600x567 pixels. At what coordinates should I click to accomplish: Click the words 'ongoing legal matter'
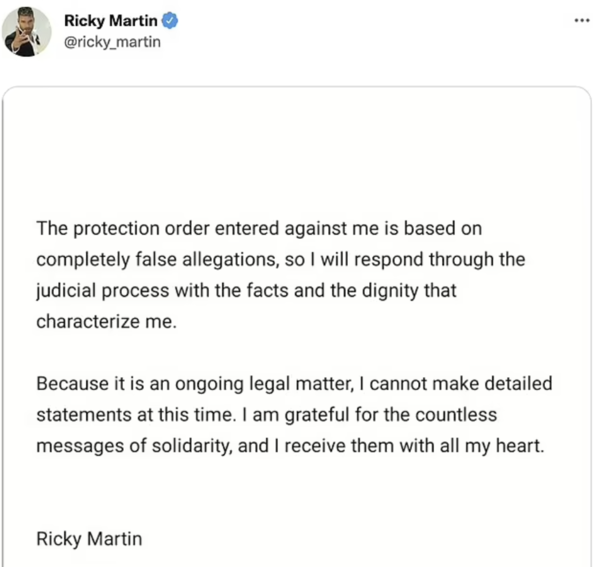pos(264,384)
